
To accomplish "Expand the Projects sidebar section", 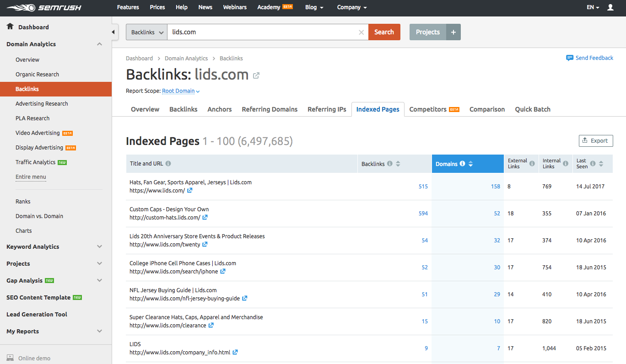I will (x=99, y=264).
